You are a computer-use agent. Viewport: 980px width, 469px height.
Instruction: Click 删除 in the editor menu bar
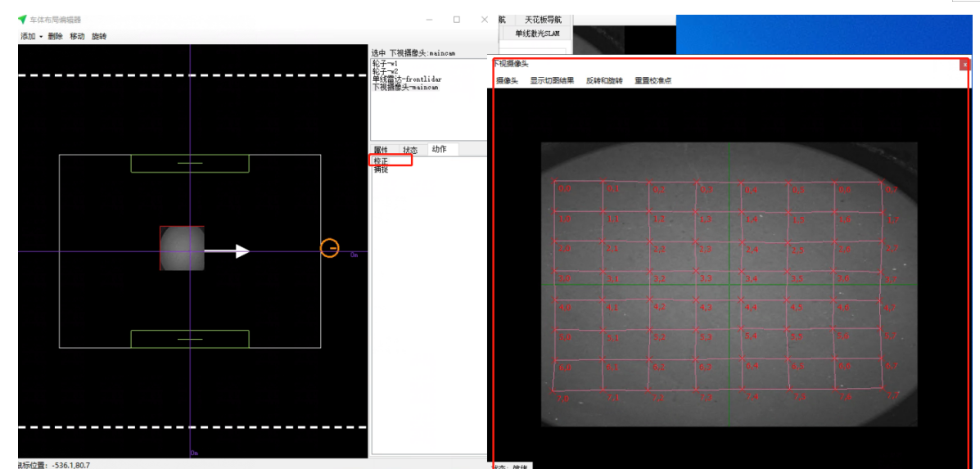point(55,37)
